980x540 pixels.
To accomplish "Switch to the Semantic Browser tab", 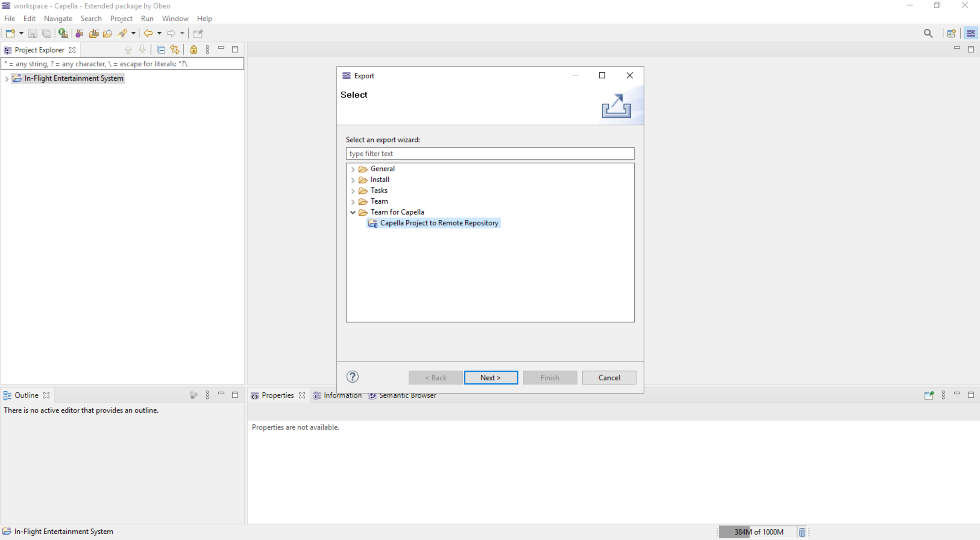I will coord(407,395).
